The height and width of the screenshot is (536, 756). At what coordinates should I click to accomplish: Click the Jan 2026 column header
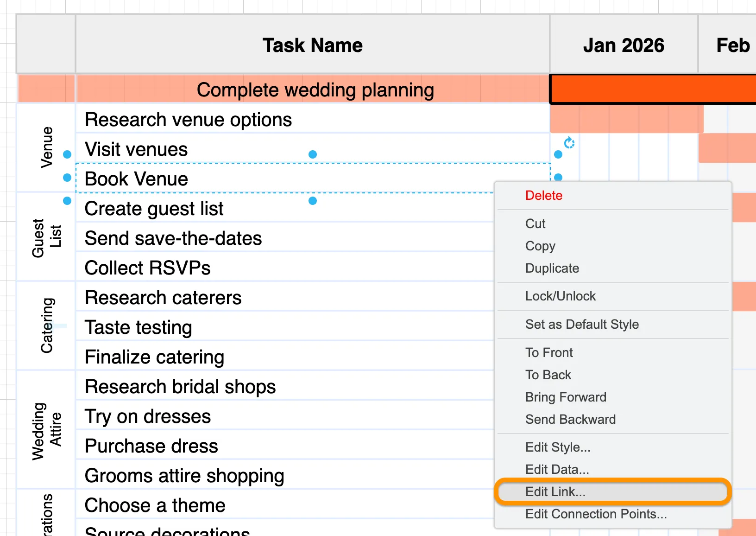pyautogui.click(x=623, y=45)
